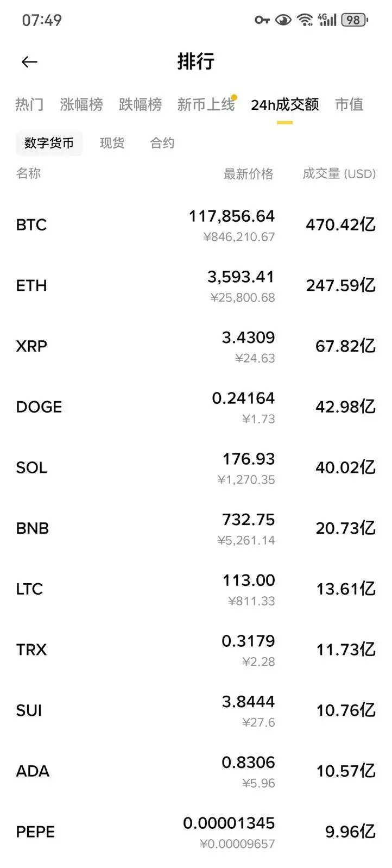
Task: Open the BTC row
Action: (196, 225)
